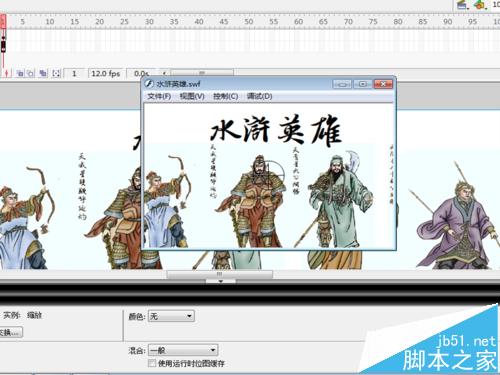
Task: Click frame 75 on the timeline ruler
Action: click(x=373, y=22)
